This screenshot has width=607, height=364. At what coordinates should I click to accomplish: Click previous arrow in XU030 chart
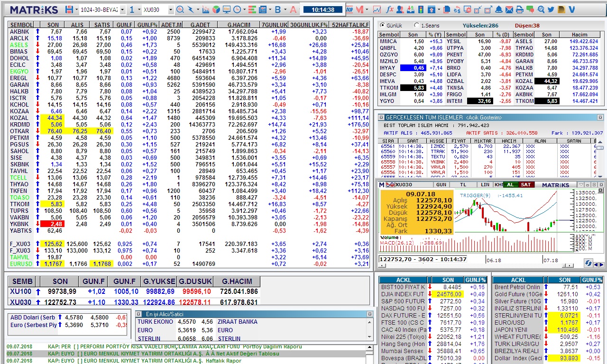597,264
